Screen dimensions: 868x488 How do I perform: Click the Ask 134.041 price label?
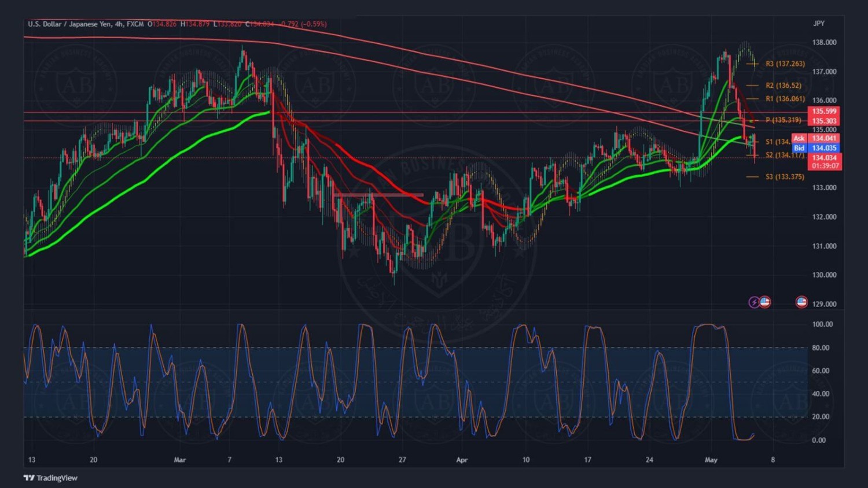[x=816, y=138]
